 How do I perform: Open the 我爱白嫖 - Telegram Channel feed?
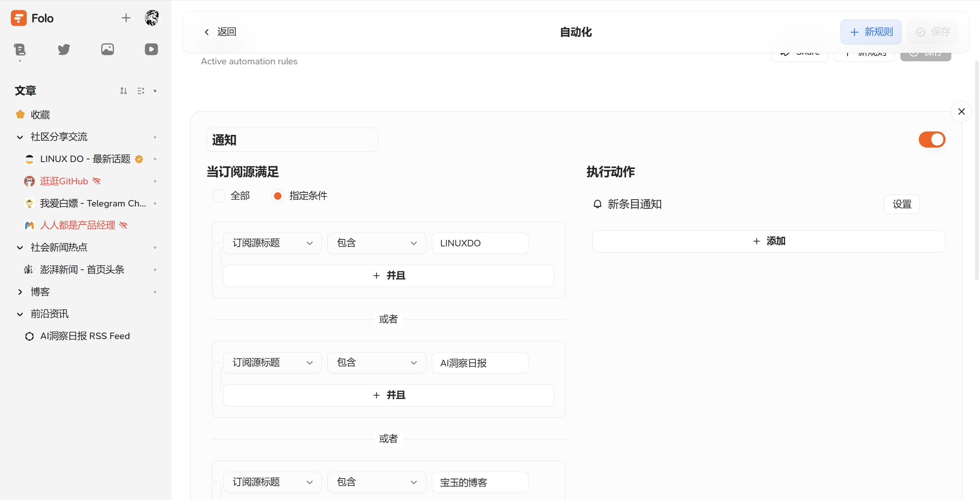coord(93,203)
